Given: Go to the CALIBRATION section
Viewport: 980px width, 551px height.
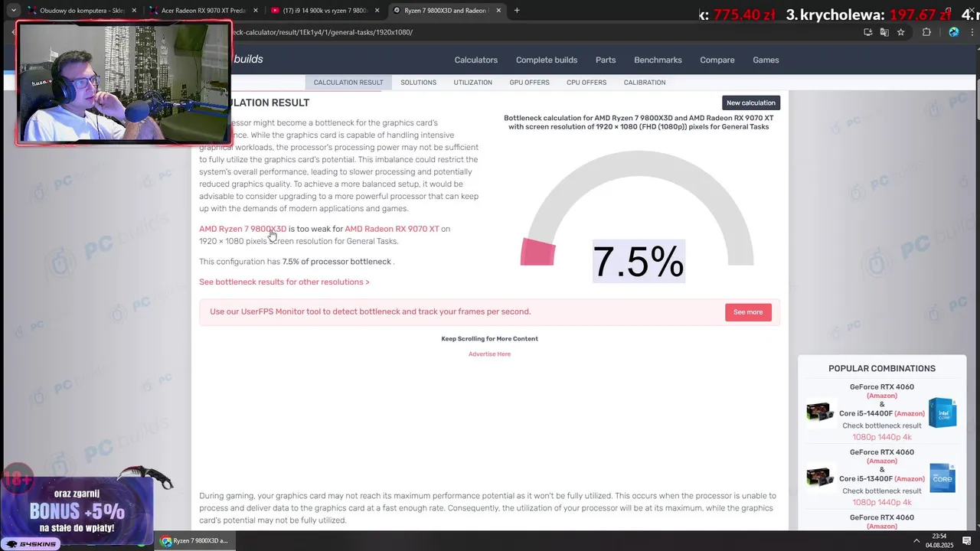Looking at the screenshot, I should (x=645, y=83).
